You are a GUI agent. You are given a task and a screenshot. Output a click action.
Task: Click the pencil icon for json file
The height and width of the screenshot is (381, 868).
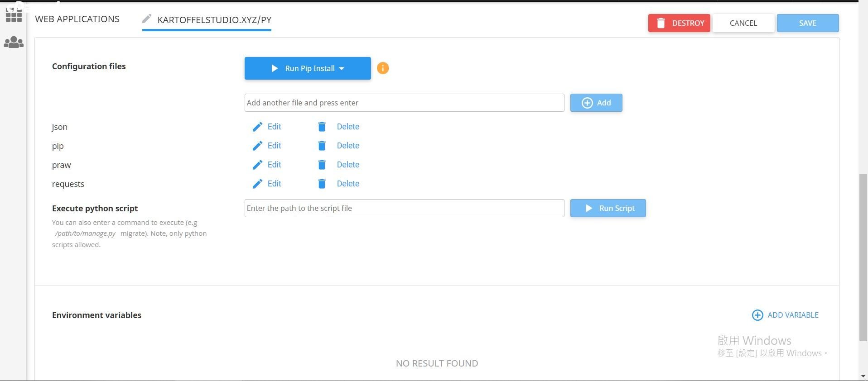pyautogui.click(x=257, y=127)
